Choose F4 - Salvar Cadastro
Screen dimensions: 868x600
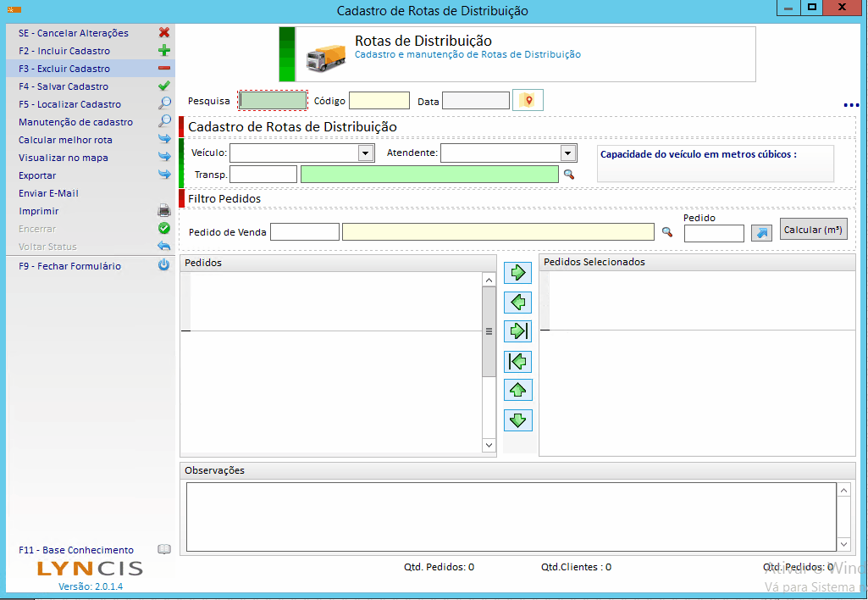point(64,86)
